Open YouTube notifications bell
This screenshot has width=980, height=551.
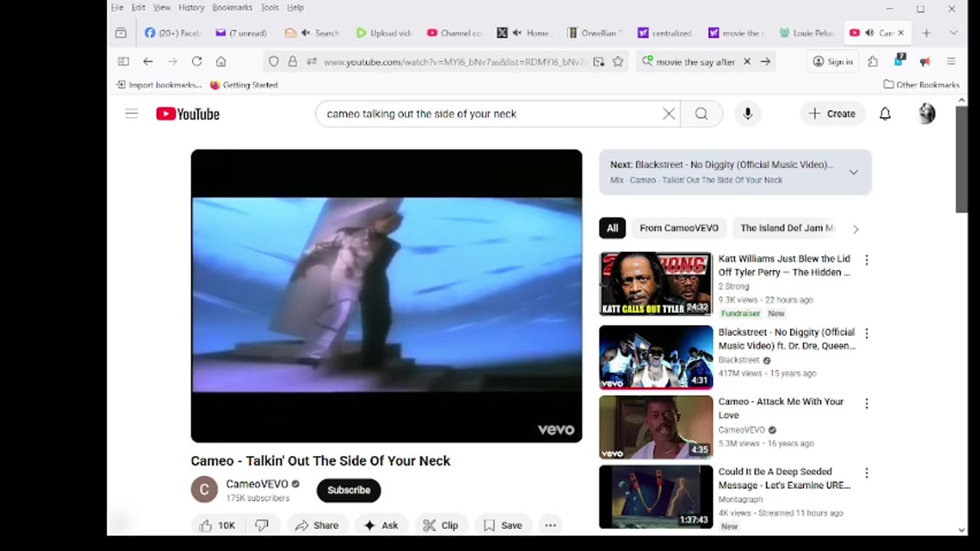pyautogui.click(x=884, y=113)
